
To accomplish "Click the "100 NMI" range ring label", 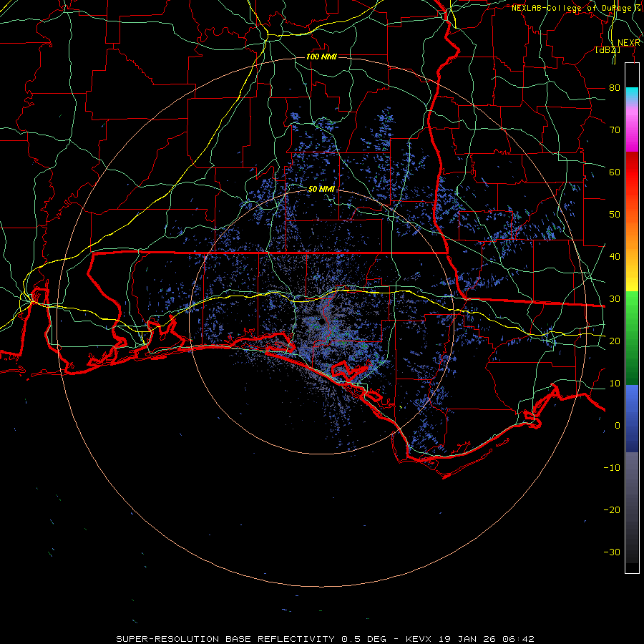I will click(321, 57).
